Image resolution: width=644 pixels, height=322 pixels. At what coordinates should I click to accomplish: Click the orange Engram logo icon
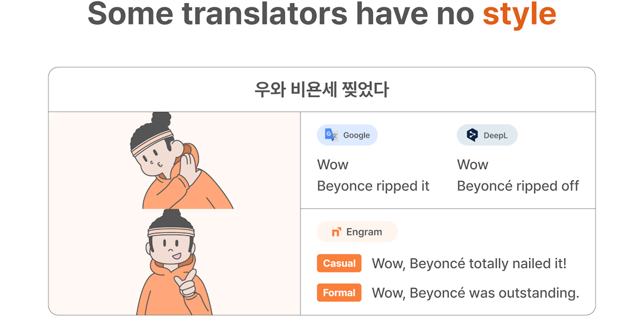pyautogui.click(x=336, y=232)
